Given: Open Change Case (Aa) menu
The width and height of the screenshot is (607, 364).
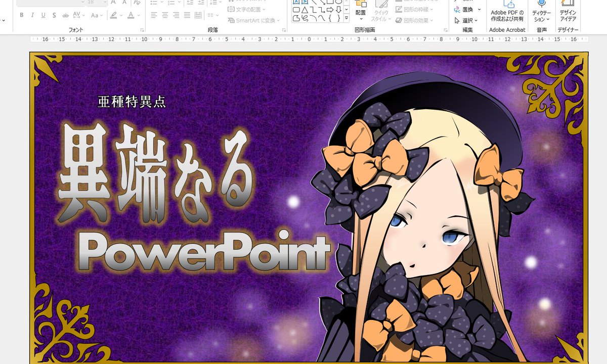Looking at the screenshot, I should tap(97, 15).
